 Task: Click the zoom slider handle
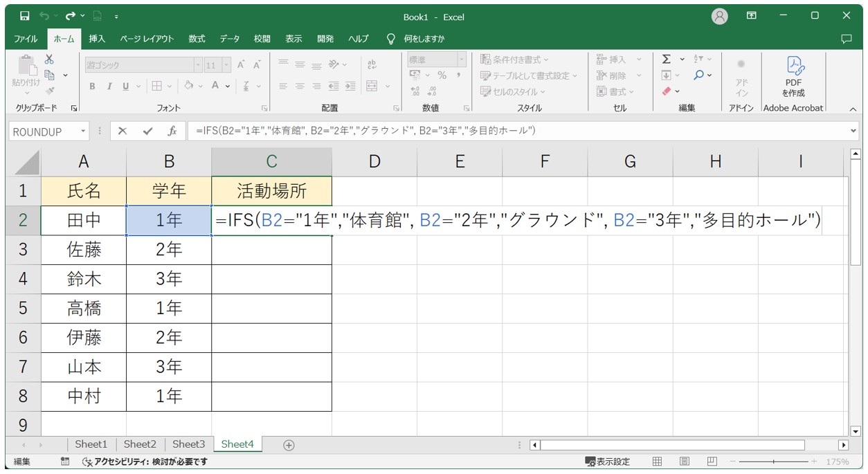coord(773,462)
